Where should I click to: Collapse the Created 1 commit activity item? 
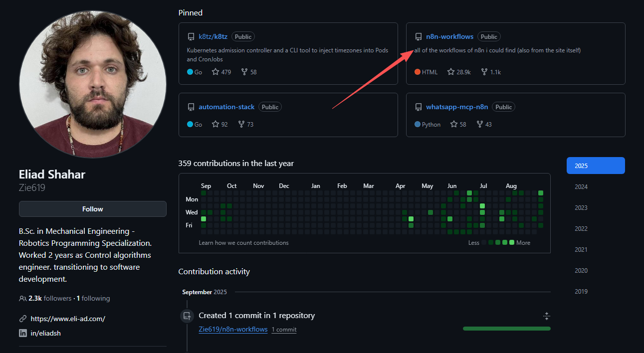(547, 316)
